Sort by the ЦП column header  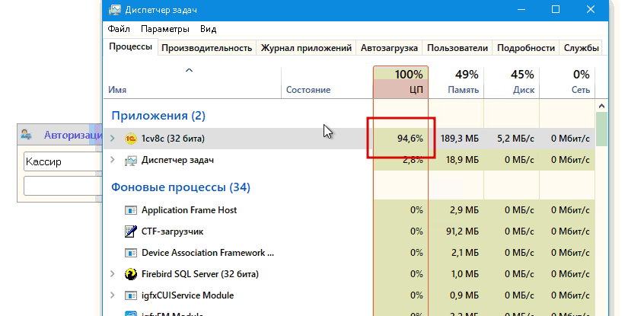point(401,82)
